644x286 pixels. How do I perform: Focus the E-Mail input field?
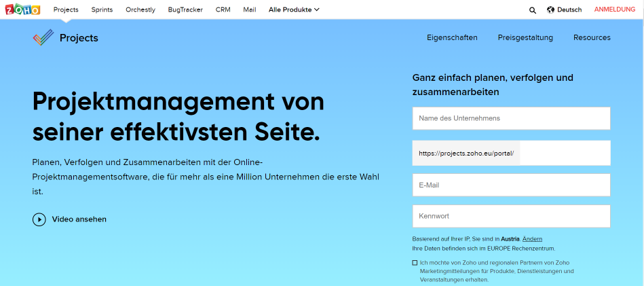coord(512,185)
